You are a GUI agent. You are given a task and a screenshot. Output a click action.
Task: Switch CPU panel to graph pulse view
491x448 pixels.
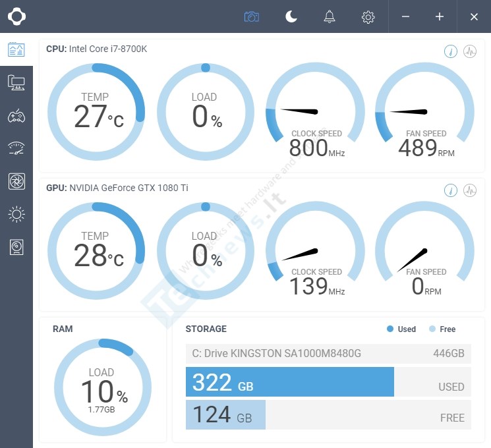pos(470,51)
